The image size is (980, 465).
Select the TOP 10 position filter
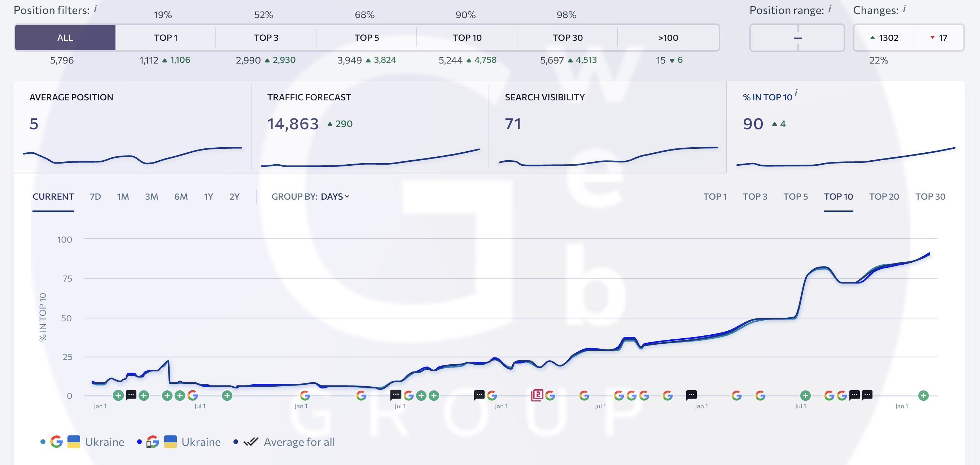coord(467,38)
